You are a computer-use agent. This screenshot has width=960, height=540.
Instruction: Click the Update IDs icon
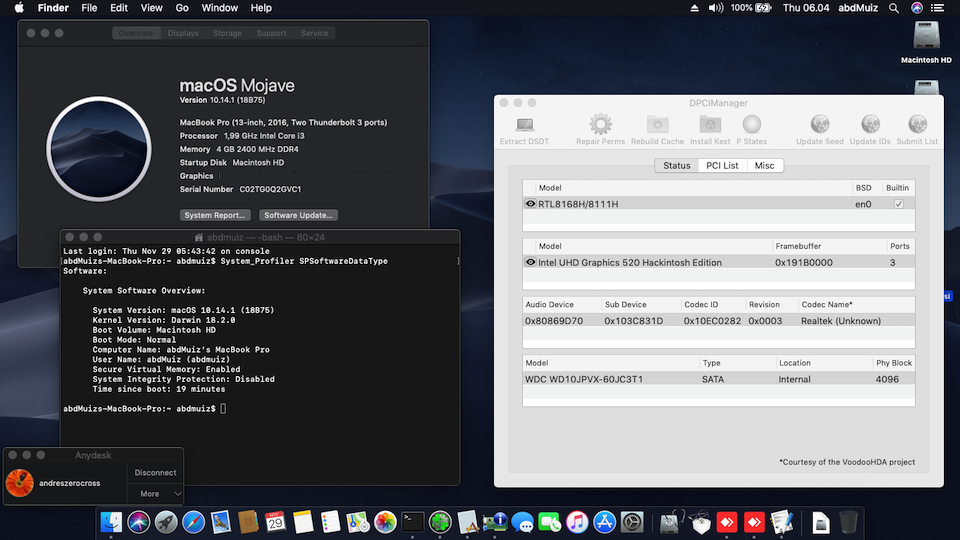[x=869, y=126]
